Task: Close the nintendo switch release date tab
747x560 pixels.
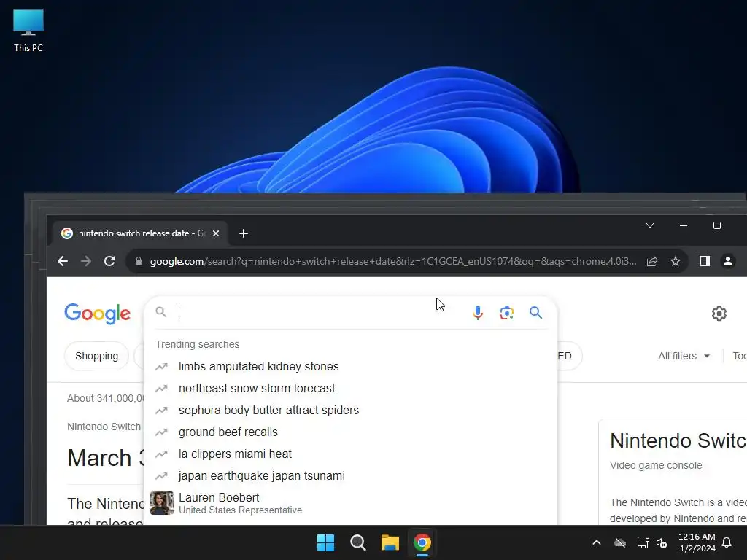Action: [x=216, y=233]
